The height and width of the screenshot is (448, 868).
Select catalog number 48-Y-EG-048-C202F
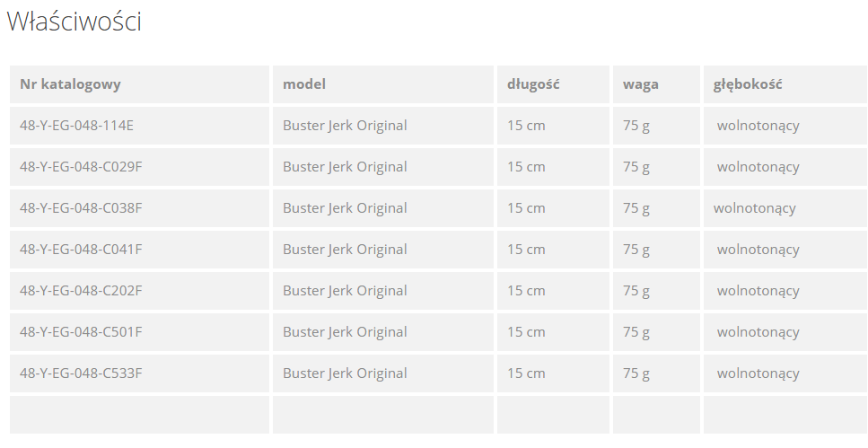pyautogui.click(x=81, y=291)
